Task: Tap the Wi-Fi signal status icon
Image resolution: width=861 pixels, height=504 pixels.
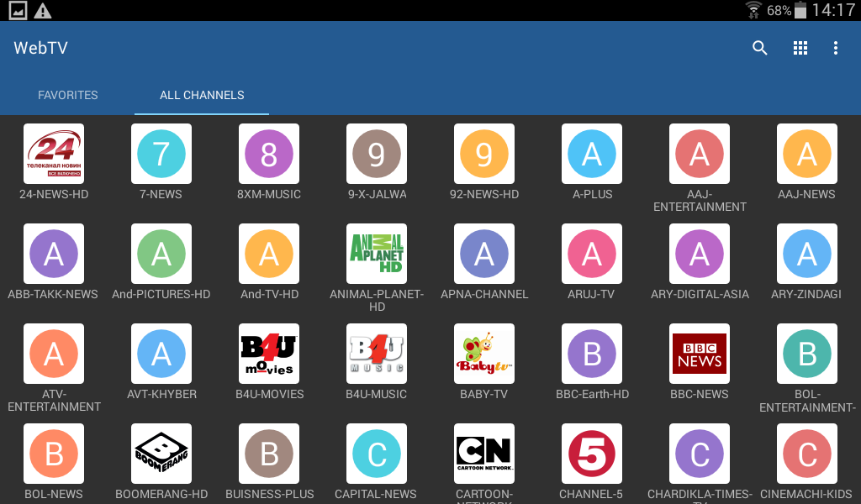Action: 753,10
